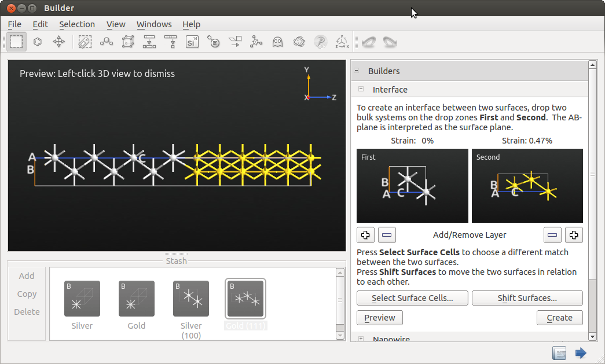Collapse the Interface builder section
605x364 pixels.
tap(361, 89)
